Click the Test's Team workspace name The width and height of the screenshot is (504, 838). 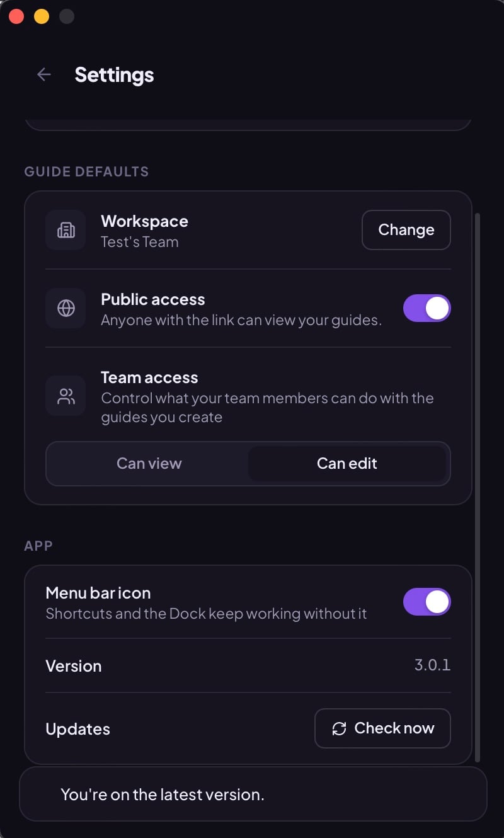[x=140, y=242]
